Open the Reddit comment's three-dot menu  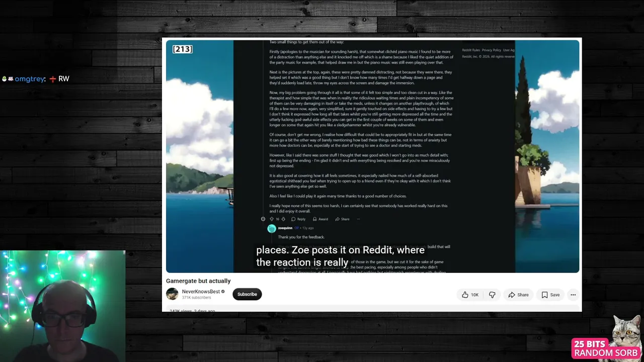pos(358,219)
